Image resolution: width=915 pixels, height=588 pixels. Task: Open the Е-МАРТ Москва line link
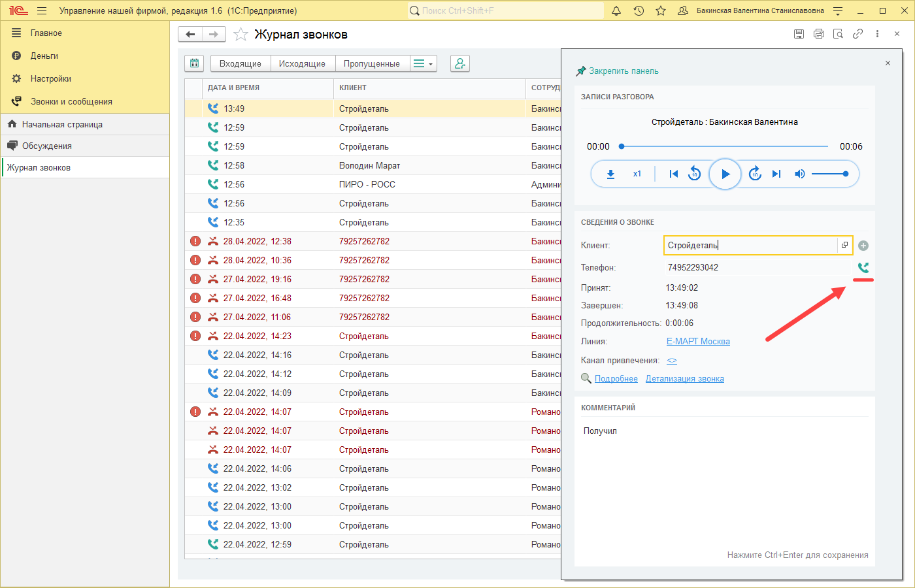coord(698,341)
